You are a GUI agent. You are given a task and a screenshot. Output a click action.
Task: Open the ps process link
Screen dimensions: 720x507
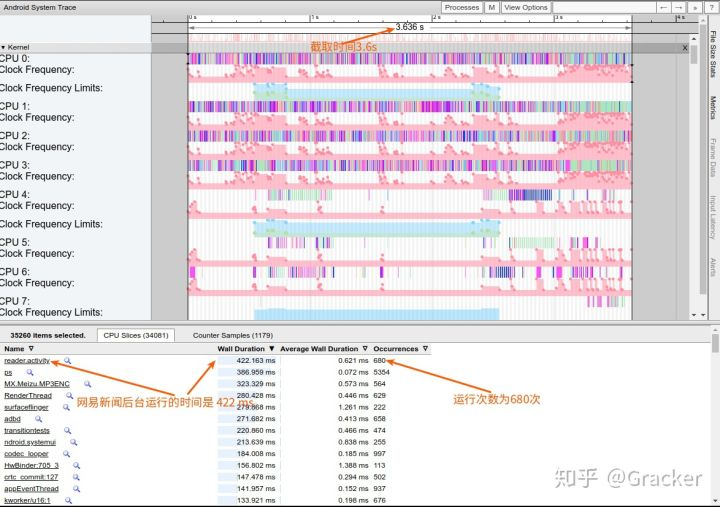click(x=8, y=372)
